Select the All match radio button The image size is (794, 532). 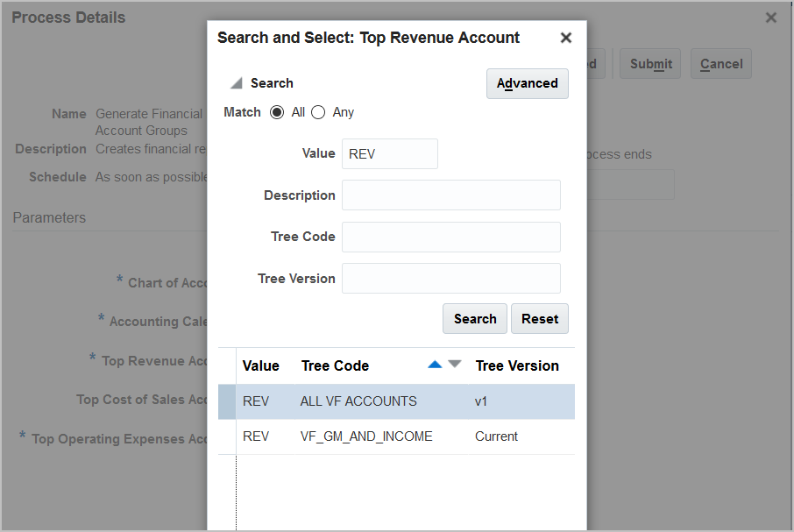pos(277,112)
